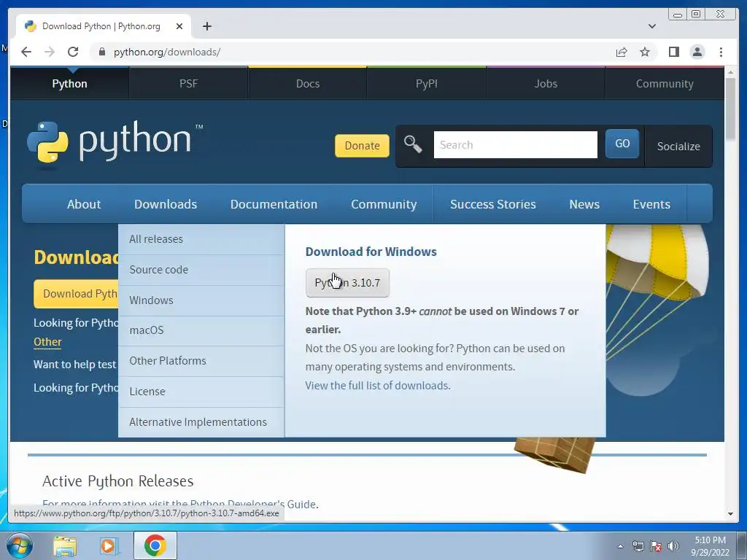Choose Alternative Implementations entry
Viewport: 747px width, 560px height.
tap(201, 422)
